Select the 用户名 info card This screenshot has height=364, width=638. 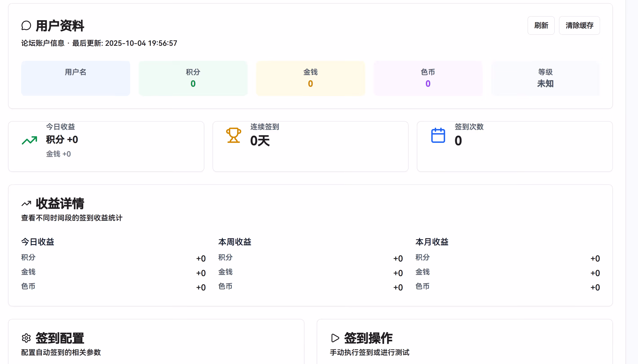(76, 78)
